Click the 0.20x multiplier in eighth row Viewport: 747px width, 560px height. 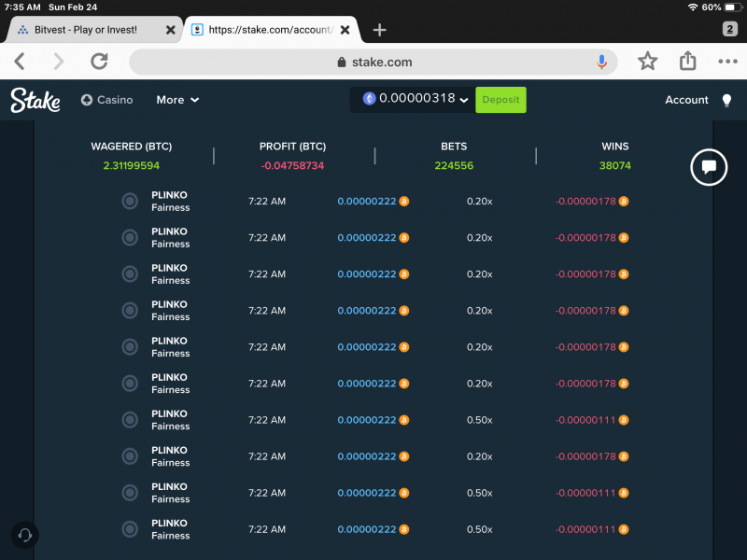pyautogui.click(x=479, y=456)
